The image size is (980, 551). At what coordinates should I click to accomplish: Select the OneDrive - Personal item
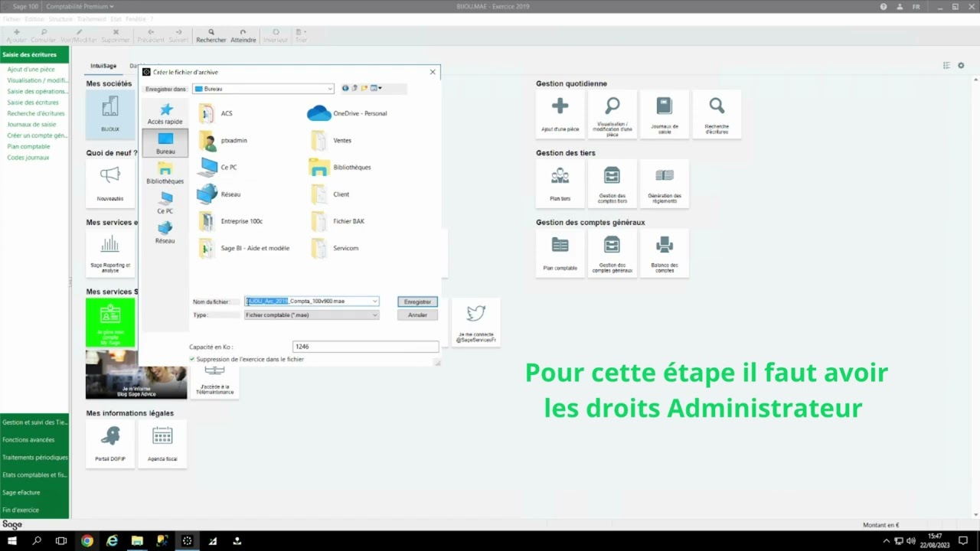click(347, 113)
